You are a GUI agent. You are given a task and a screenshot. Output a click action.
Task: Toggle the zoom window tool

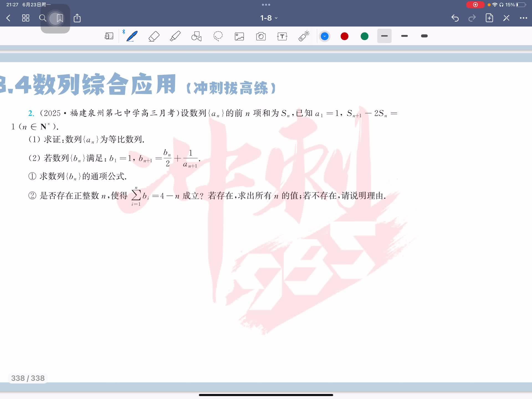[x=109, y=36]
